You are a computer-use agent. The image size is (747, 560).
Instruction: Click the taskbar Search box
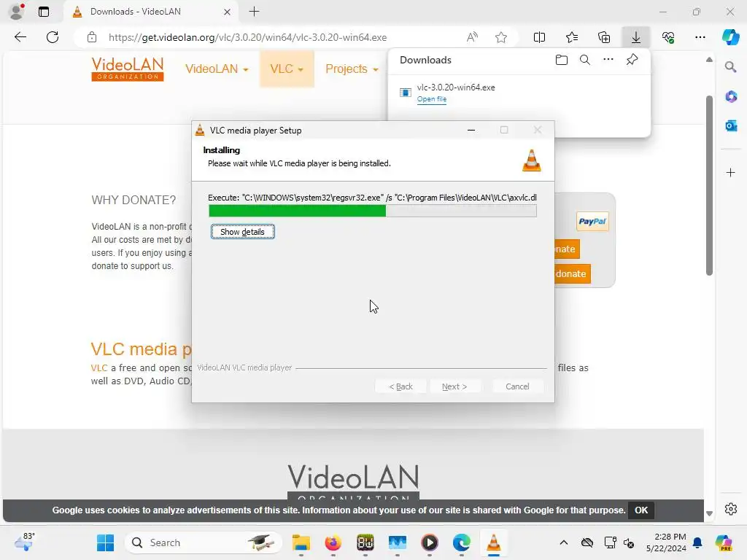(204, 542)
